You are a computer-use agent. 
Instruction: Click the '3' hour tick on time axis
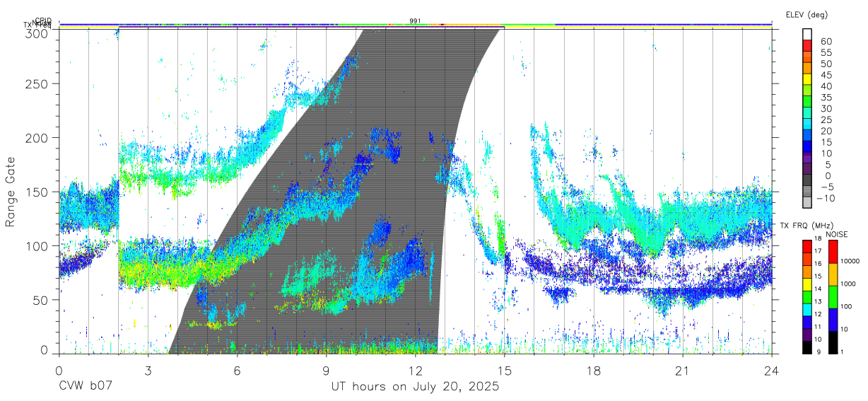[148, 371]
